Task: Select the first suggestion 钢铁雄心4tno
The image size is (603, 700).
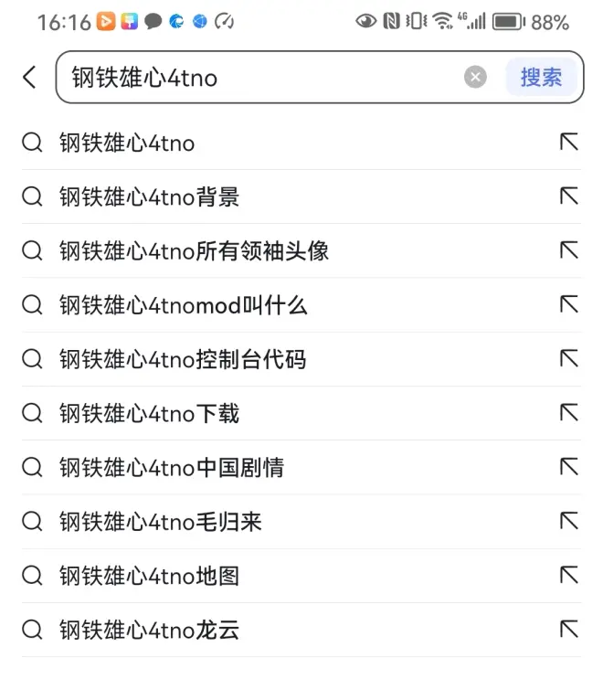Action: (127, 143)
